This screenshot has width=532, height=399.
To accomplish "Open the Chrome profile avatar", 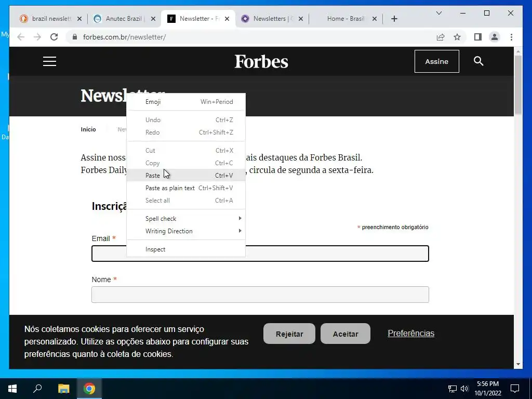I will (495, 37).
